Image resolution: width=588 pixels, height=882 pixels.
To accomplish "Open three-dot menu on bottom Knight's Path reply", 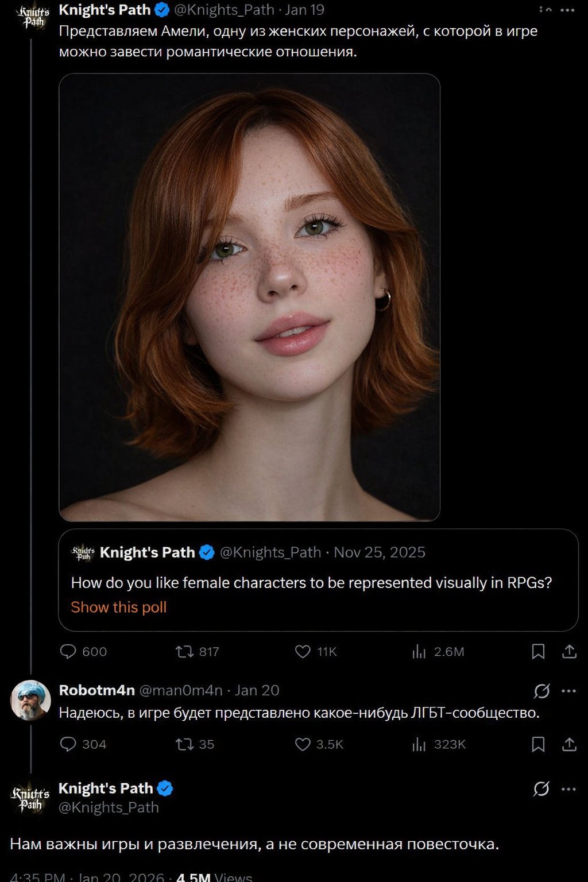I will pyautogui.click(x=568, y=789).
